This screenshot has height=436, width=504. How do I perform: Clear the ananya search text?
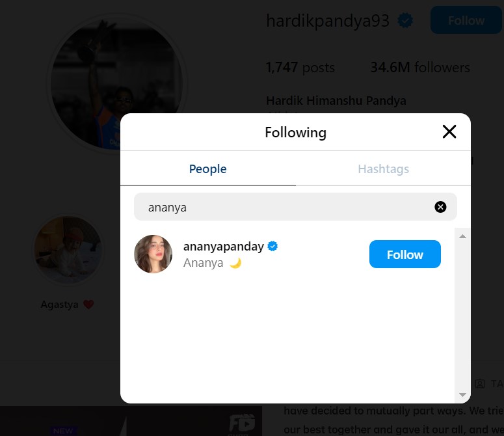click(x=440, y=207)
